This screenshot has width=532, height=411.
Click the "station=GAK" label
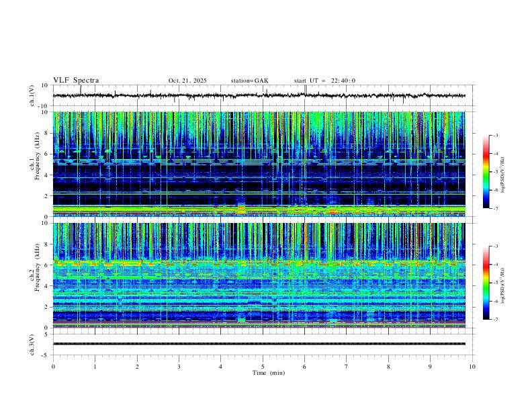point(249,81)
